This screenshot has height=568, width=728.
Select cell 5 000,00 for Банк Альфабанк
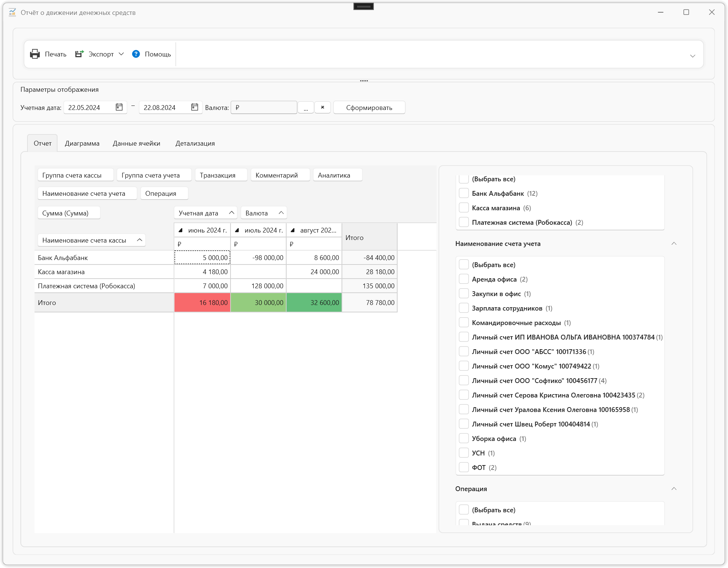pos(202,257)
